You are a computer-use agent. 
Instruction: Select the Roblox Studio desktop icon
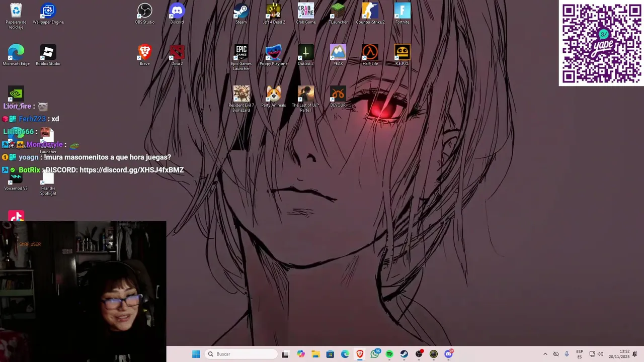(48, 55)
